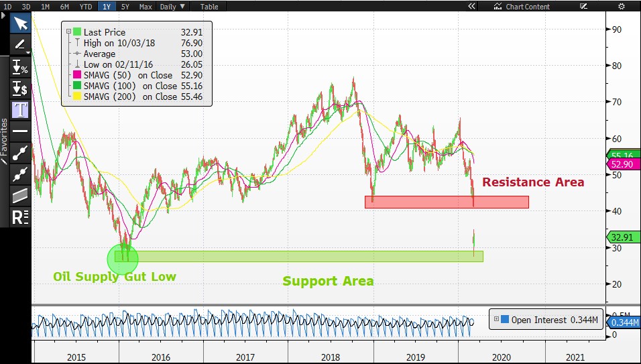
Task: Collapse the price legend box
Action: (x=68, y=32)
